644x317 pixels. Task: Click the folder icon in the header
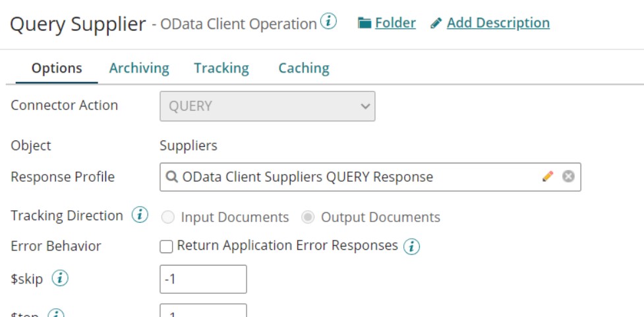tap(364, 23)
